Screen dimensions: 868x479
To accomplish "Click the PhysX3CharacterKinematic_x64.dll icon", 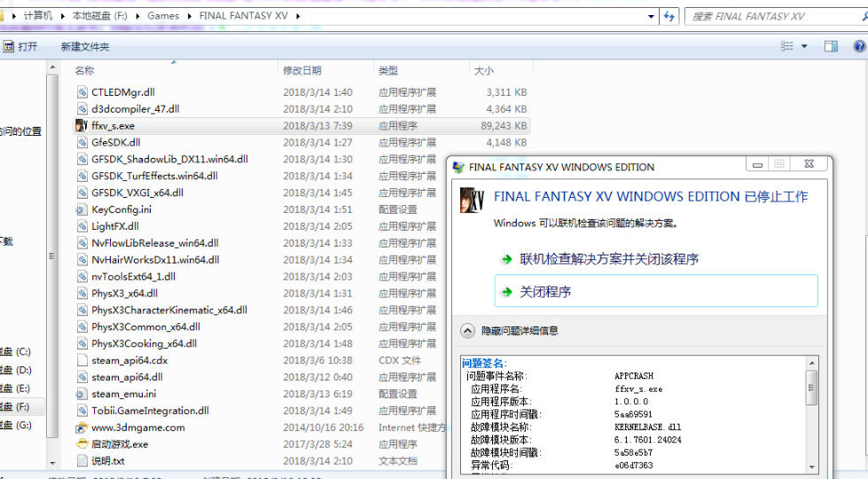I will tap(82, 310).
